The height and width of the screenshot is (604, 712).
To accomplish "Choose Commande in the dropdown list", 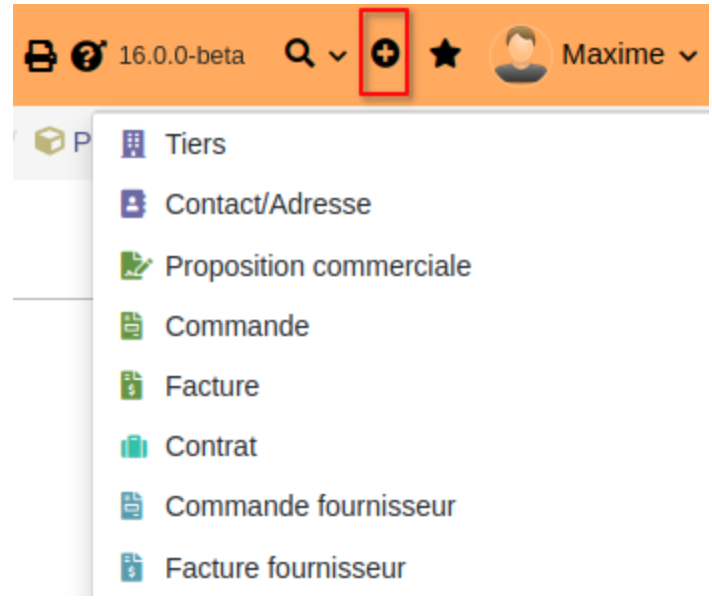I will pyautogui.click(x=237, y=326).
